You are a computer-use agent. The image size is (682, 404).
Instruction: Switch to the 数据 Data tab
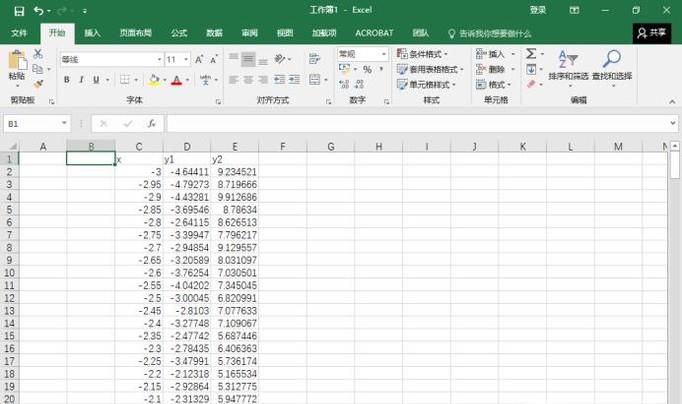(214, 33)
